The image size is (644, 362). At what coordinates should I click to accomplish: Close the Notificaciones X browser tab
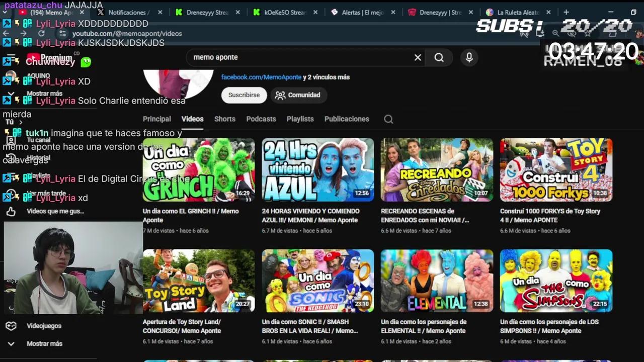[x=159, y=13]
